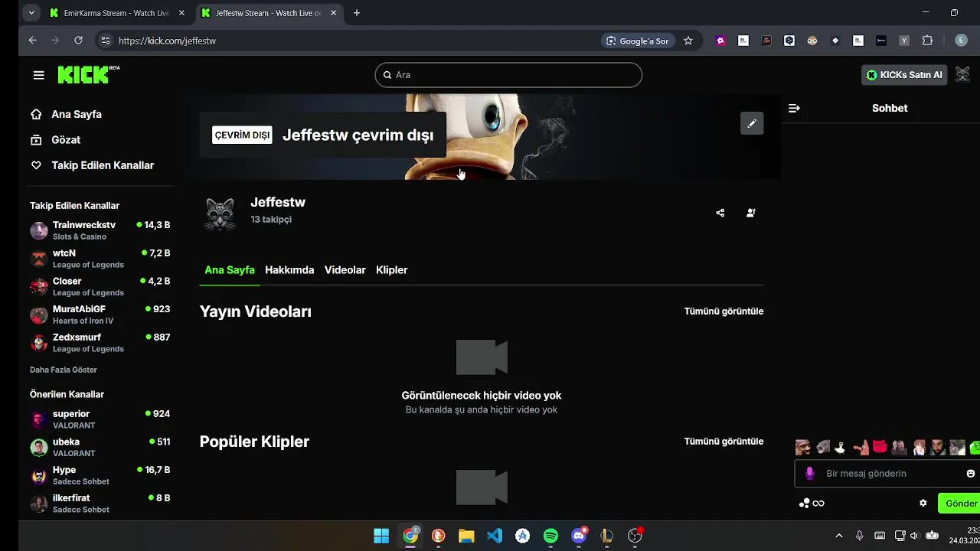This screenshot has width=980, height=551.
Task: Switch to the EmirKarma Stream tab
Action: point(116,13)
